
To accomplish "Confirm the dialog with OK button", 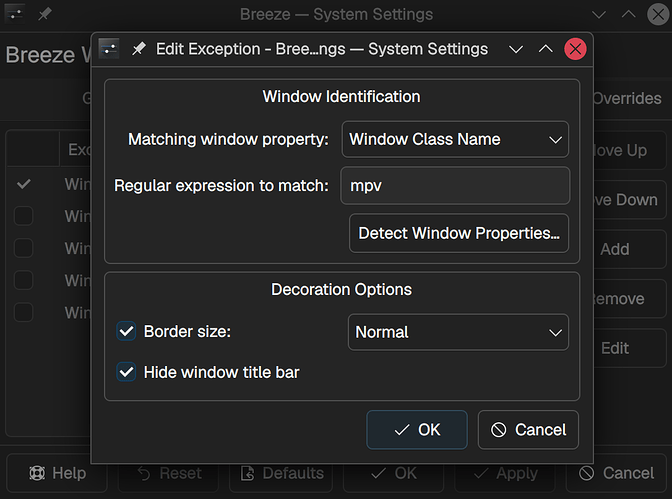I will (417, 430).
